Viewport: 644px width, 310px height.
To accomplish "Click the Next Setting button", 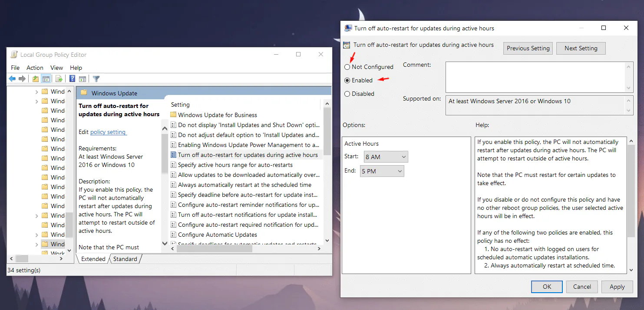I will (581, 48).
